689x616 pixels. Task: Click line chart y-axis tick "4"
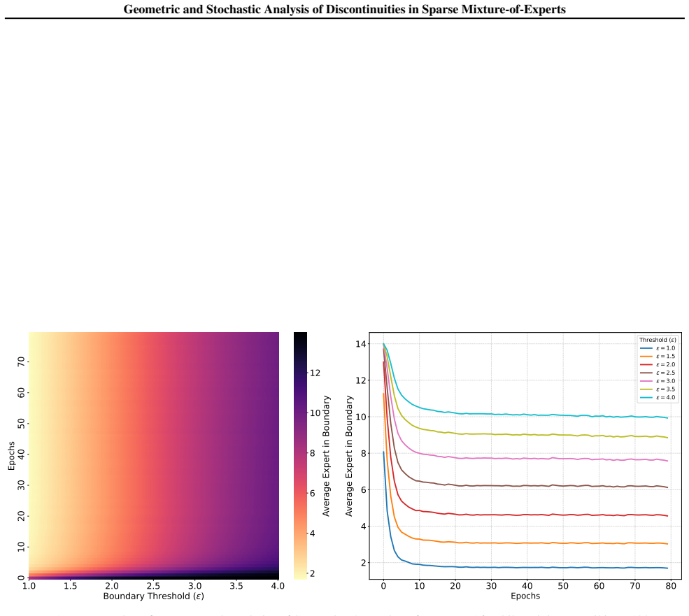[x=363, y=527]
